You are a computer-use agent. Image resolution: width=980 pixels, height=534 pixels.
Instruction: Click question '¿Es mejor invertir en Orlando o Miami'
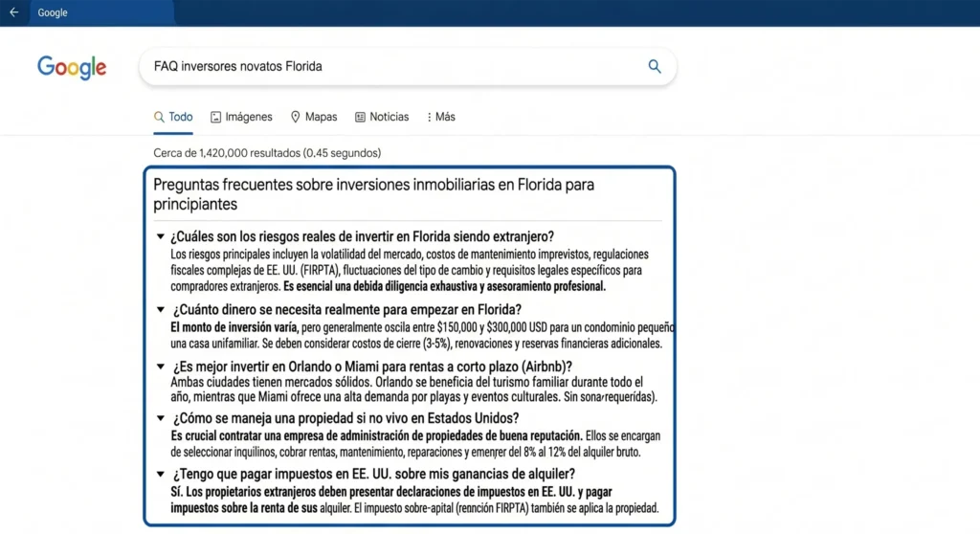[372, 367]
